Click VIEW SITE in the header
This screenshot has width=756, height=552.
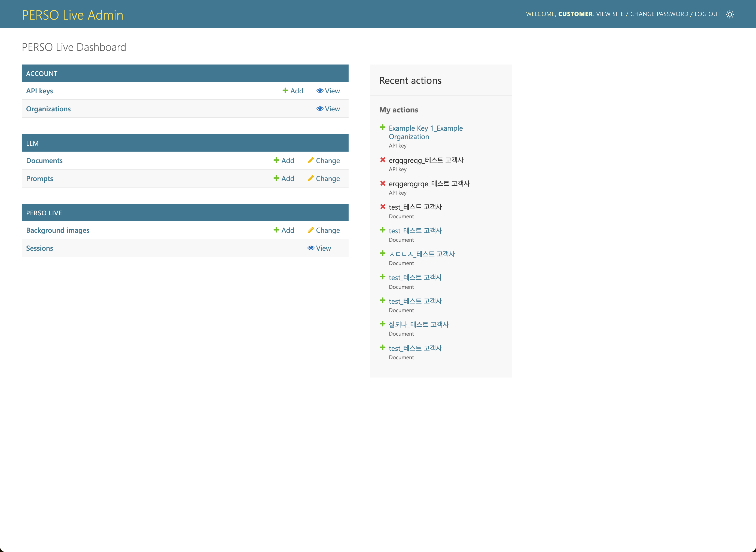pyautogui.click(x=610, y=14)
